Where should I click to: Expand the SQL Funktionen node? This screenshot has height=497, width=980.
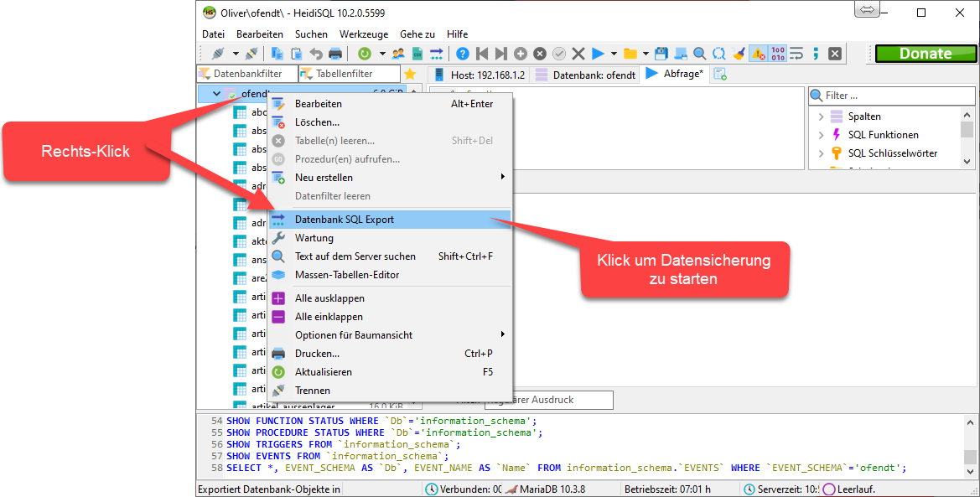822,135
